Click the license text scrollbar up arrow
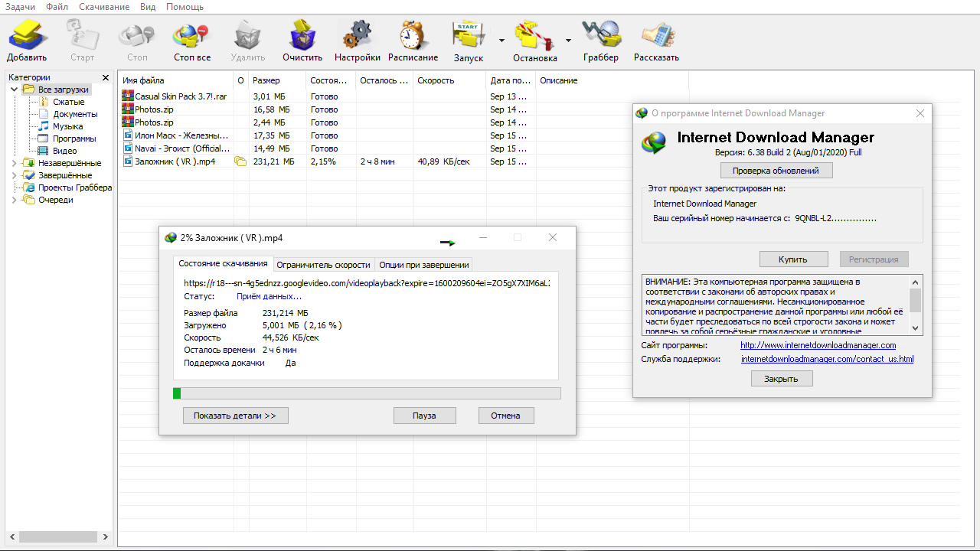This screenshot has height=551, width=980. pos(916,282)
